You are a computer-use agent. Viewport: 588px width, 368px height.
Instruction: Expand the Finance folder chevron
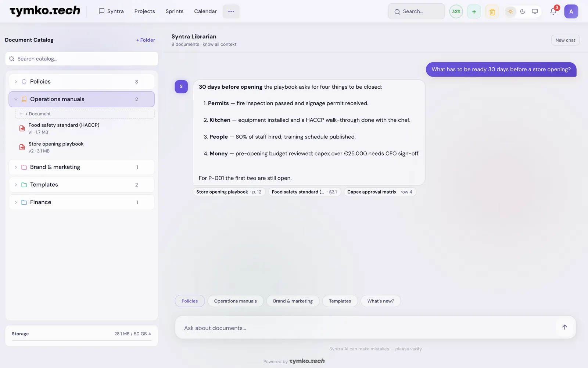16,202
